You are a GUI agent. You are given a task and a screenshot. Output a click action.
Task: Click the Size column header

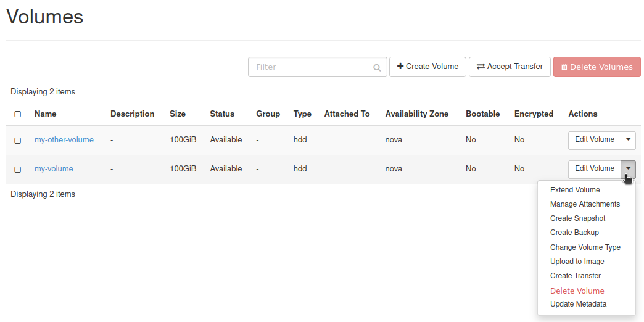pyautogui.click(x=178, y=114)
